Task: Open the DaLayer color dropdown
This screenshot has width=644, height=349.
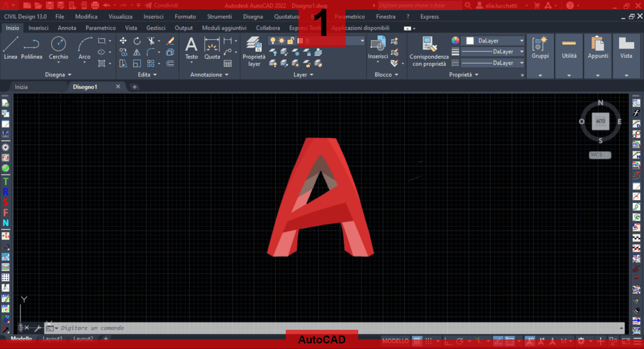Action: [x=522, y=41]
